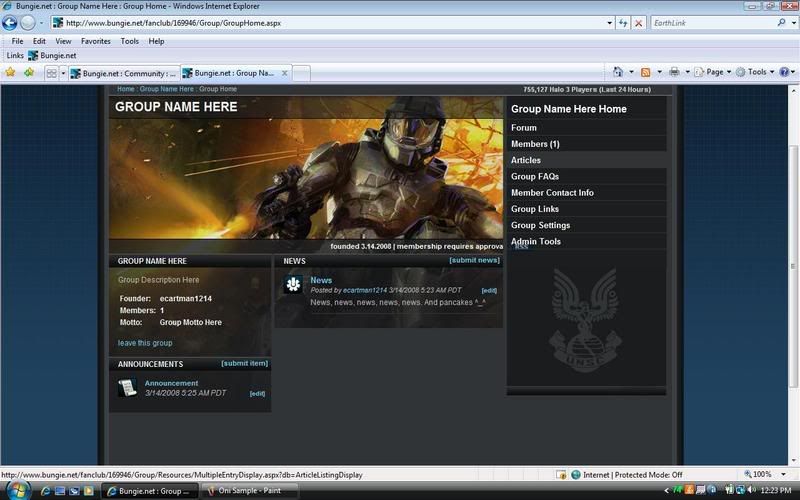
Task: Click the leave this group link
Action: (145, 343)
